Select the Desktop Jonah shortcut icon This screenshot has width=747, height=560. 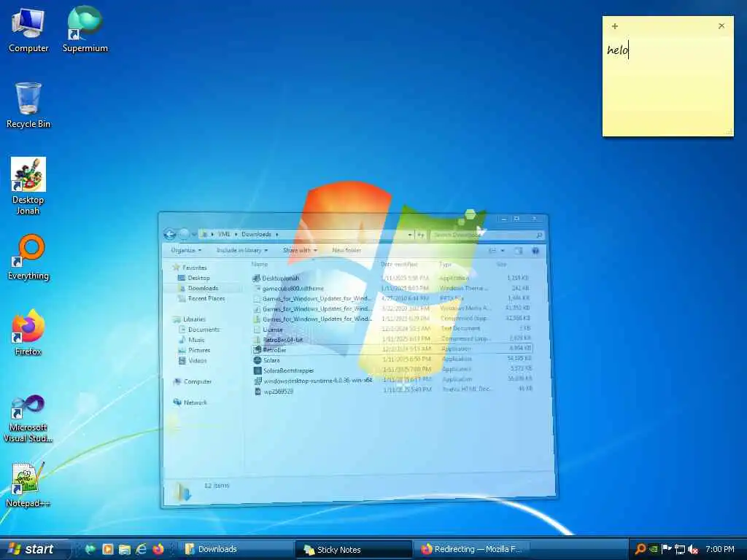point(28,186)
